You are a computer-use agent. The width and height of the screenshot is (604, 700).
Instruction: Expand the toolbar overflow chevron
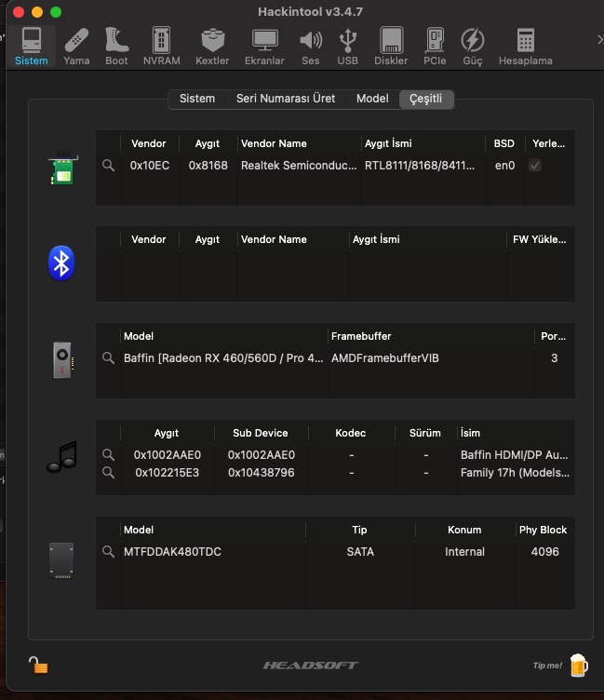[x=599, y=39]
